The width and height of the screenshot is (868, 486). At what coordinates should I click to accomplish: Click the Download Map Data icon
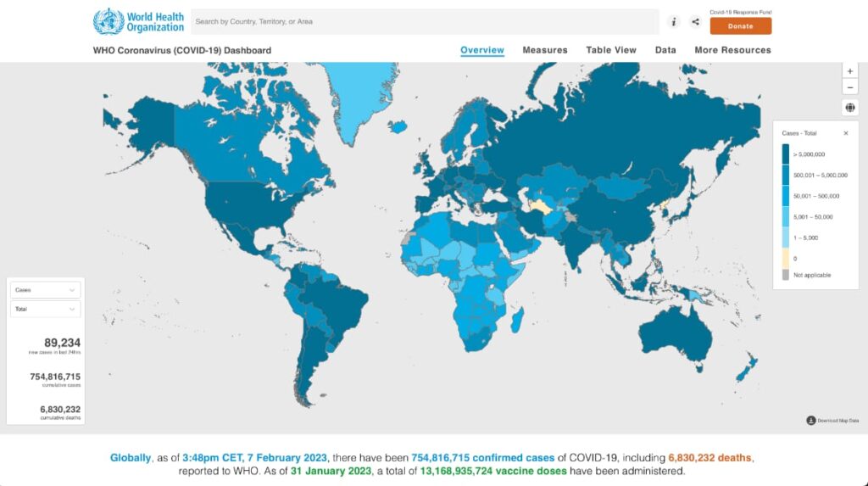(x=811, y=421)
